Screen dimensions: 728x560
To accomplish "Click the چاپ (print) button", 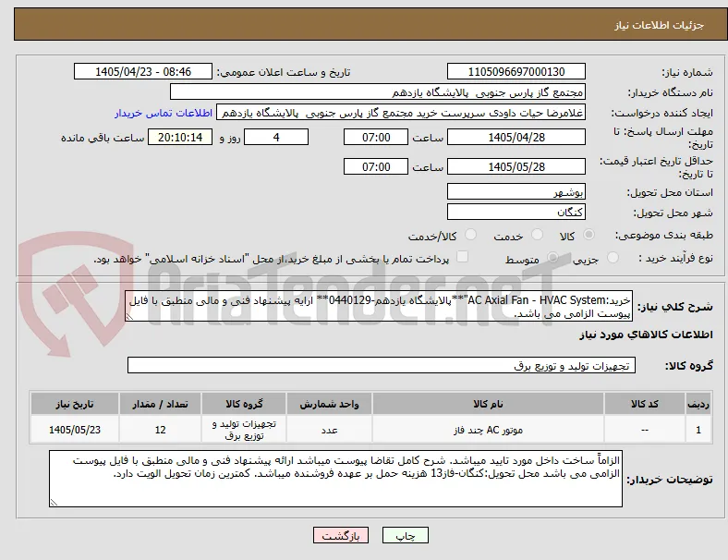I will pos(405,536).
